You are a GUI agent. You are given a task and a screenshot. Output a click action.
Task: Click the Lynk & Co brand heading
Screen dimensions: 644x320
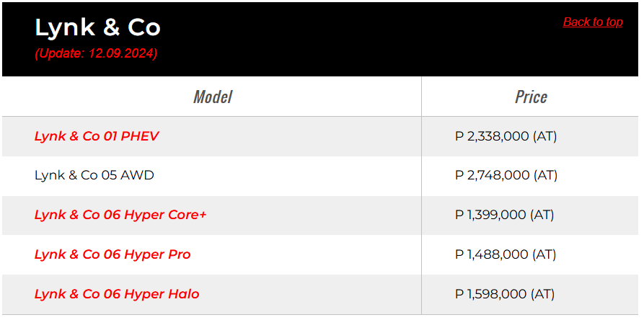(x=97, y=27)
